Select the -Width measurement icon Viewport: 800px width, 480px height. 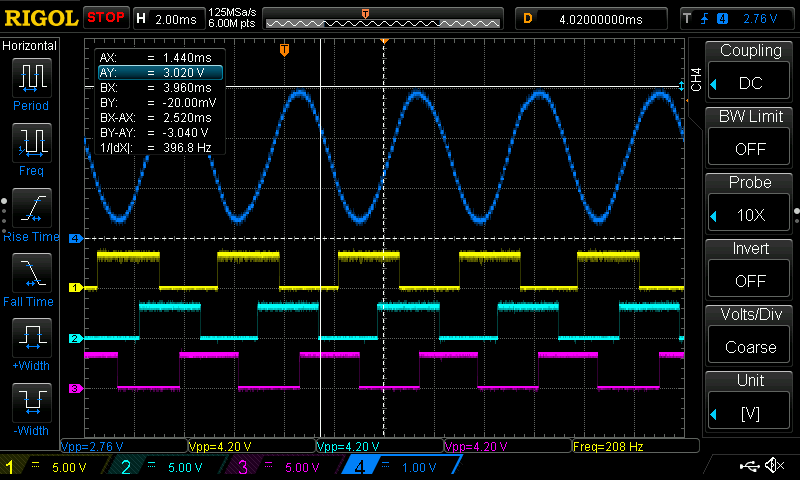(x=32, y=402)
